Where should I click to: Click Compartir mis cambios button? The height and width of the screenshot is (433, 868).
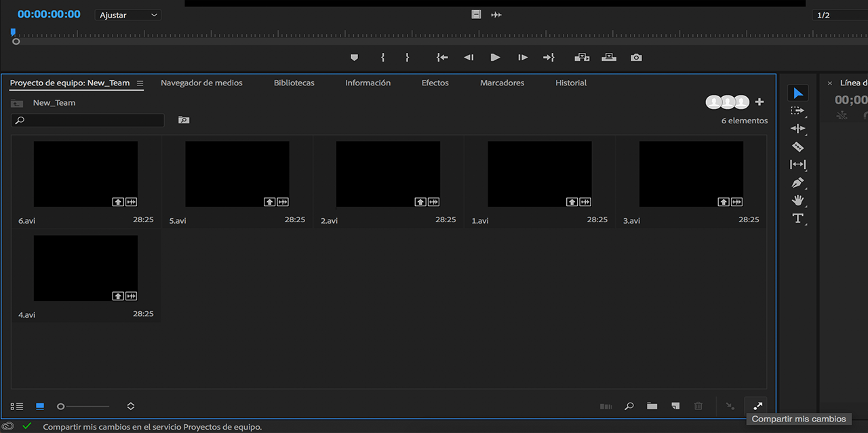[757, 406]
